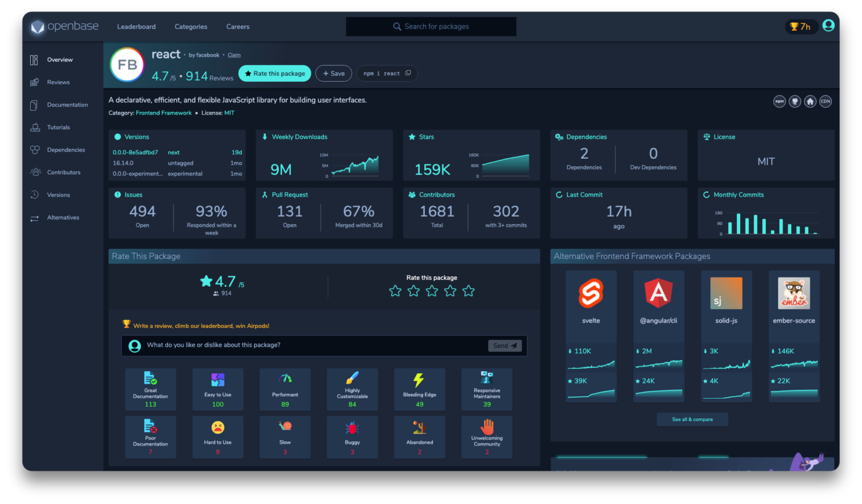Select the Great Documentation tag
This screenshot has height=504, width=862.
(x=150, y=390)
